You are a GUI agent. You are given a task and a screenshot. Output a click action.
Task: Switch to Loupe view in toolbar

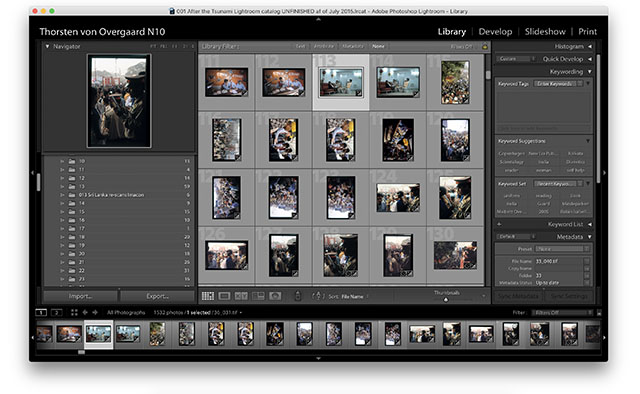pos(224,296)
